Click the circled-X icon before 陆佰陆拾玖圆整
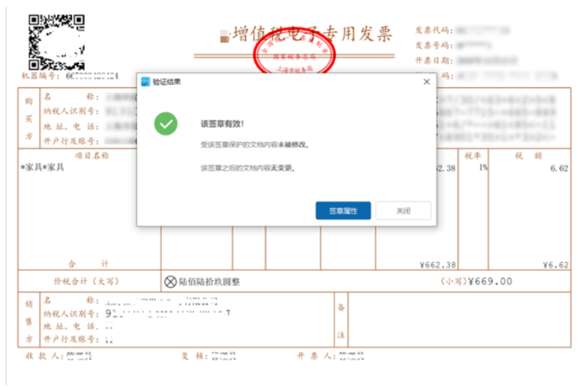588x391 pixels. (171, 281)
